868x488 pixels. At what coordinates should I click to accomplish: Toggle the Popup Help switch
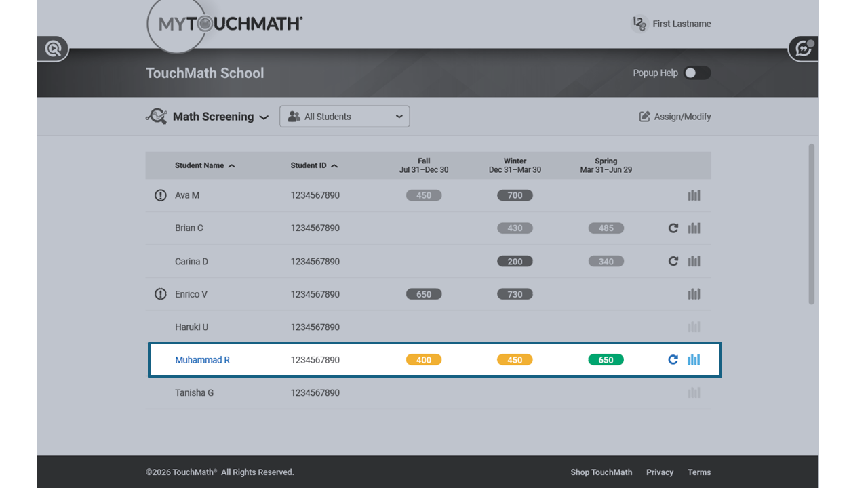(697, 73)
